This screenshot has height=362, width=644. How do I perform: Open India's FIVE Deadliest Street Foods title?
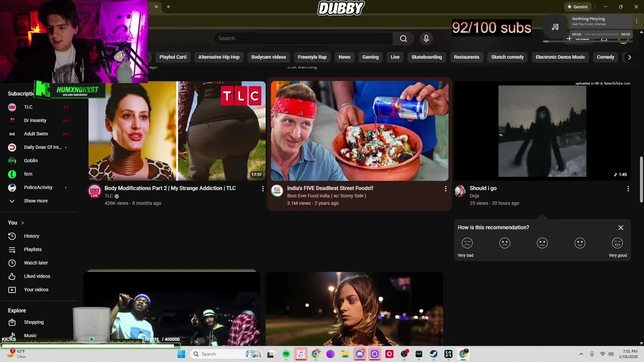point(330,188)
